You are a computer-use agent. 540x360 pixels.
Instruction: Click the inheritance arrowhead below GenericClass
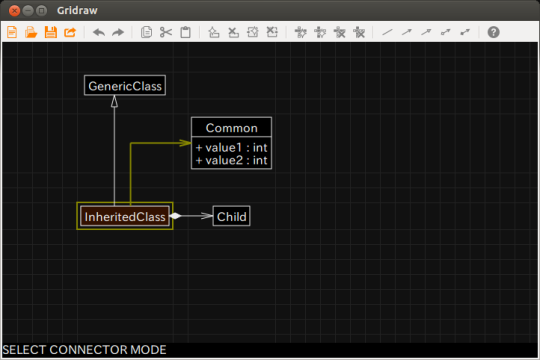click(114, 101)
